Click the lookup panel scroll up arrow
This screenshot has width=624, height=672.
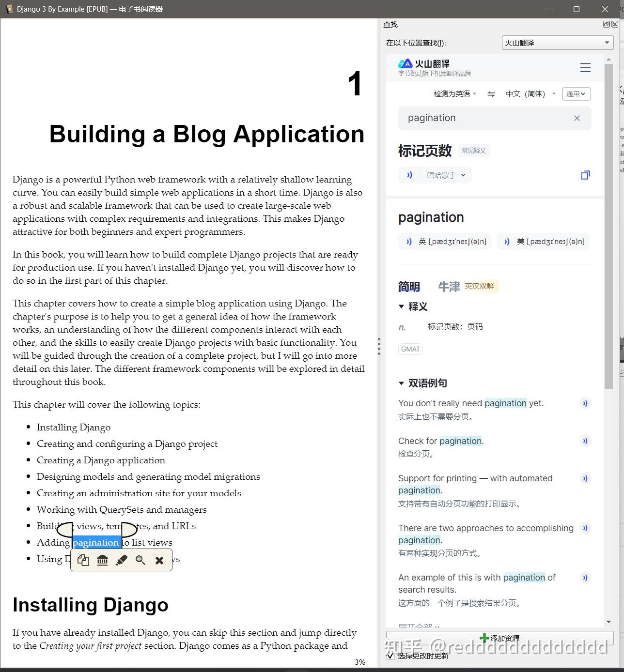pyautogui.click(x=608, y=59)
